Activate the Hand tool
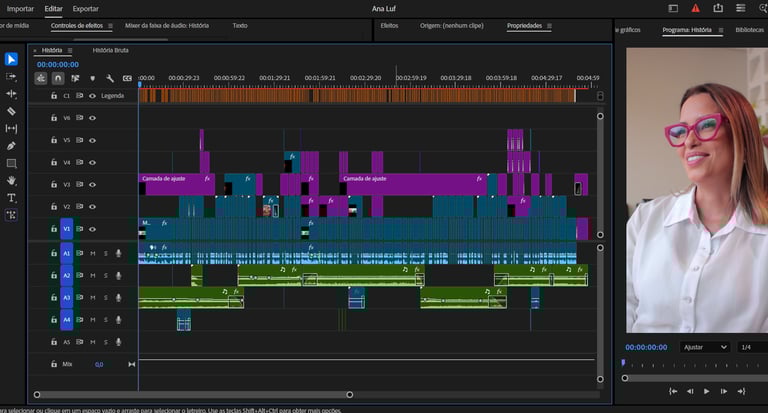Viewport: 768px width, 413px height. click(x=12, y=181)
